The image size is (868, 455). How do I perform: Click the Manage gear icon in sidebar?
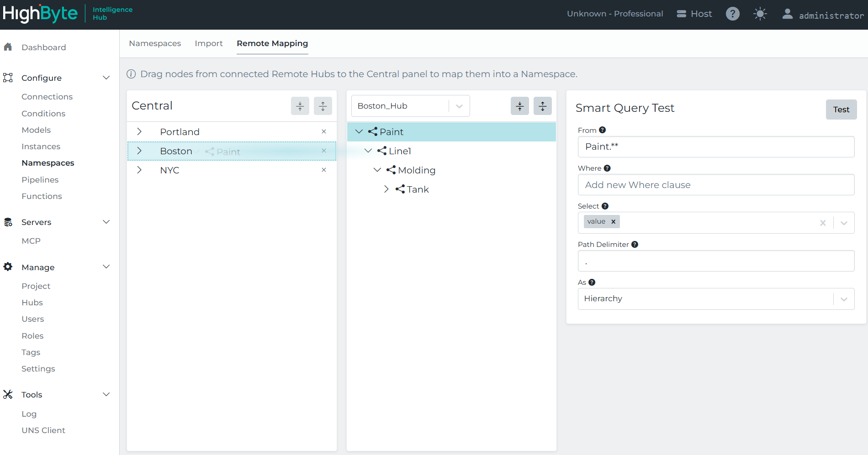tap(8, 267)
